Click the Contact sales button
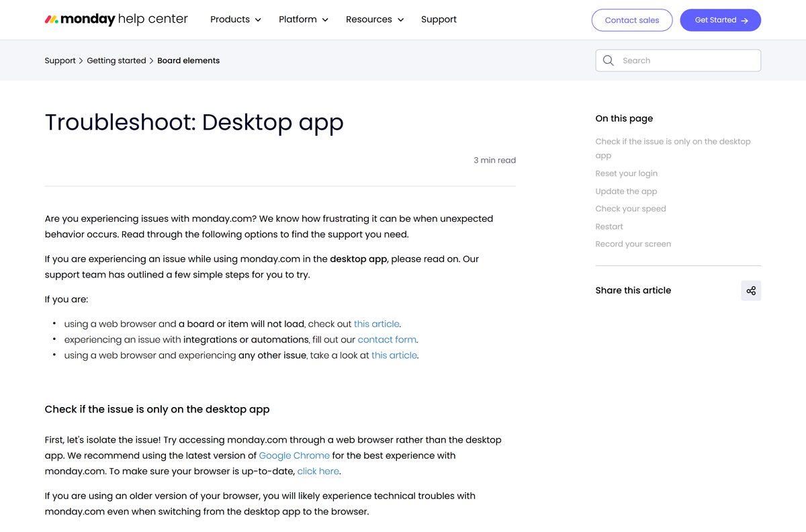 pyautogui.click(x=632, y=20)
